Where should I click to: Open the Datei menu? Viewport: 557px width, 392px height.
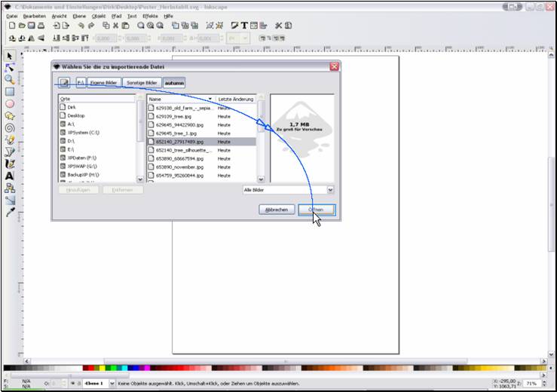coord(12,15)
